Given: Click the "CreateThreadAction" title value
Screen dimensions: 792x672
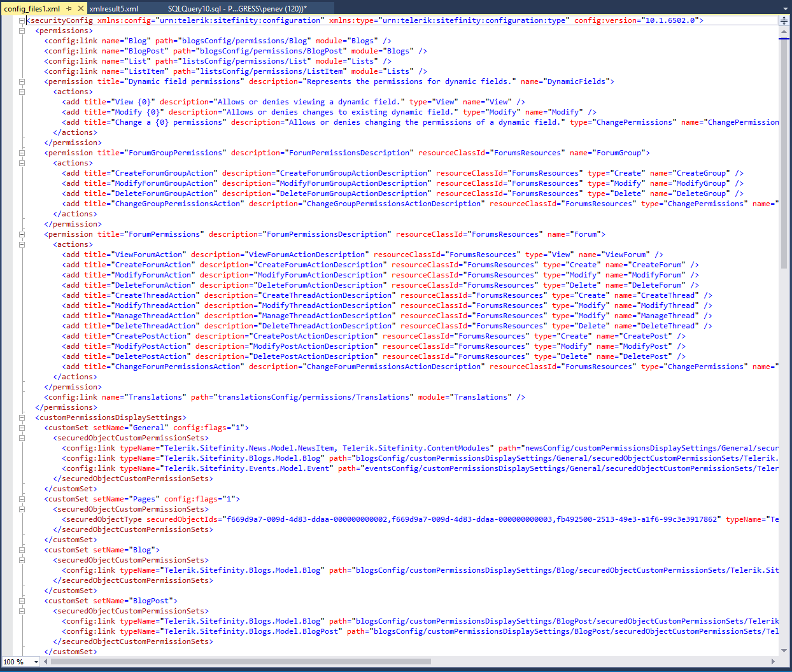Looking at the screenshot, I should click(155, 295).
